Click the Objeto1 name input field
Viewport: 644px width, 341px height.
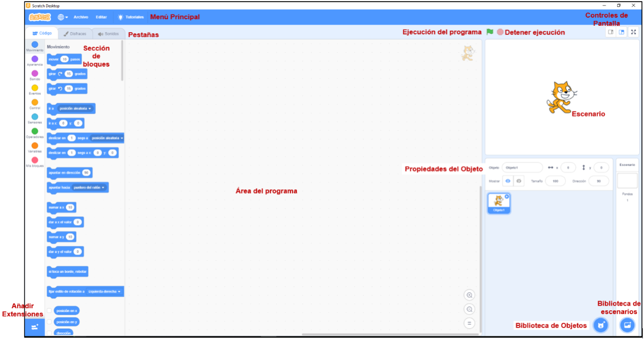(523, 167)
